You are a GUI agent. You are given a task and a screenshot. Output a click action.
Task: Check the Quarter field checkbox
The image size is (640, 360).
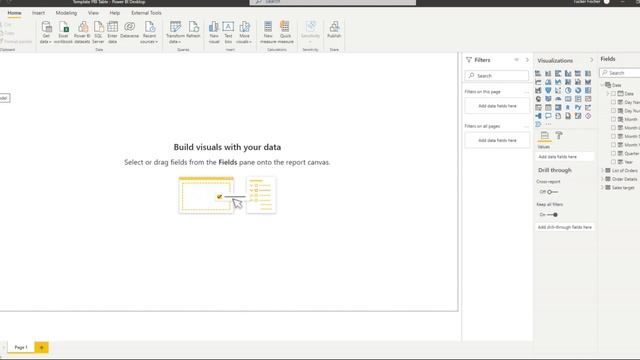[613, 153]
